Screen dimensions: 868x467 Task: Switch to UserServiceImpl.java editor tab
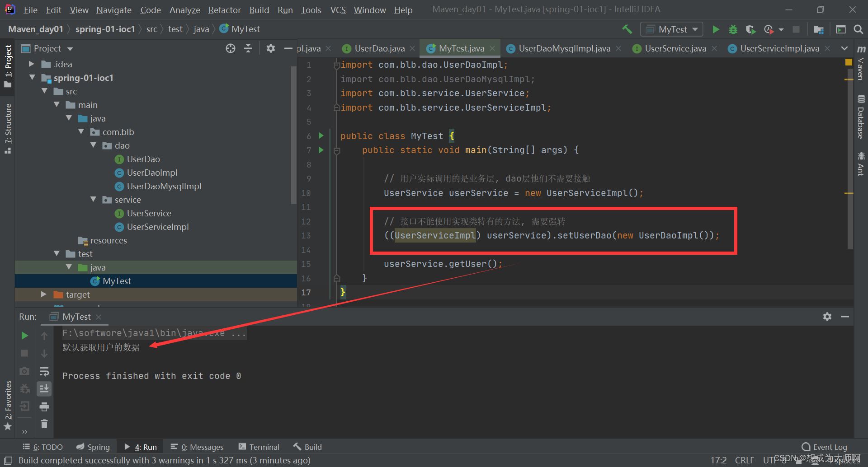click(779, 48)
